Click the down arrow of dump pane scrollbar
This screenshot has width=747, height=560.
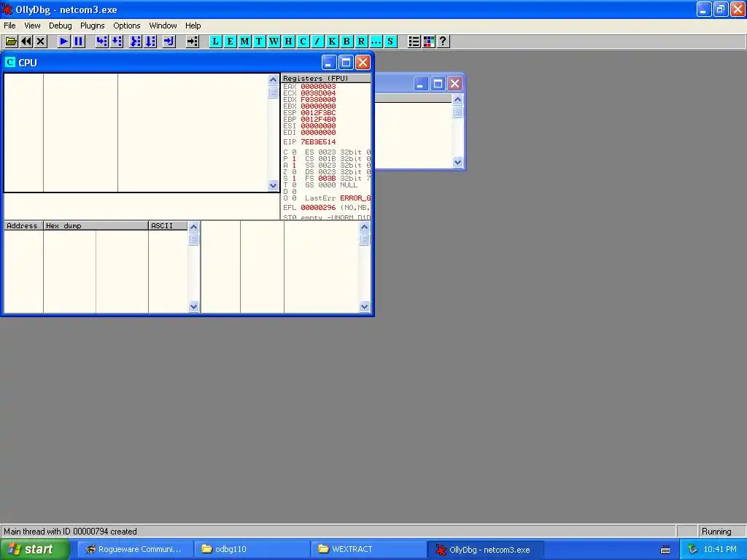pos(193,306)
